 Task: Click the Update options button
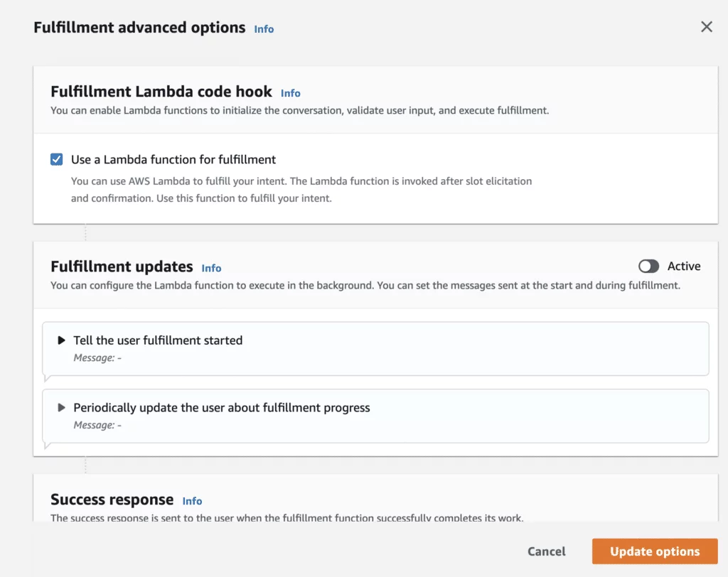(x=655, y=551)
